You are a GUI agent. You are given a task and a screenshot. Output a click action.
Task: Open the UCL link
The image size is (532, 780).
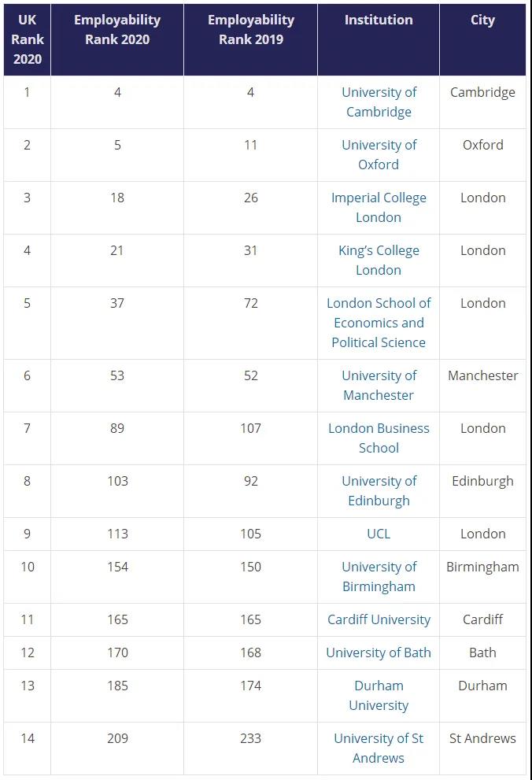379,534
